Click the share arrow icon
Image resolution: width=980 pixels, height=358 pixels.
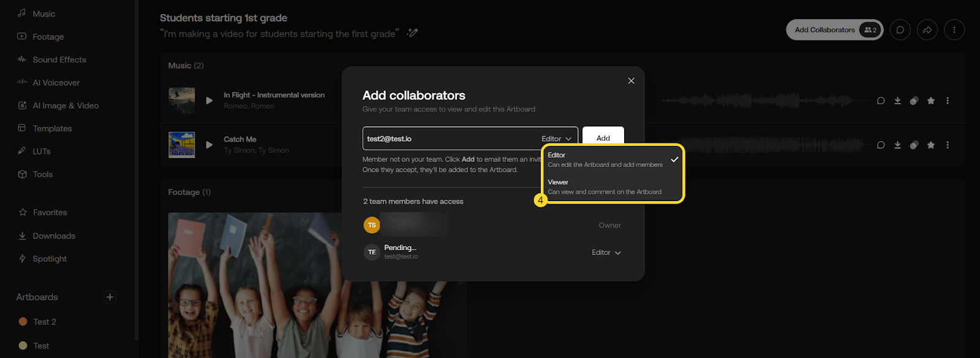click(x=927, y=30)
